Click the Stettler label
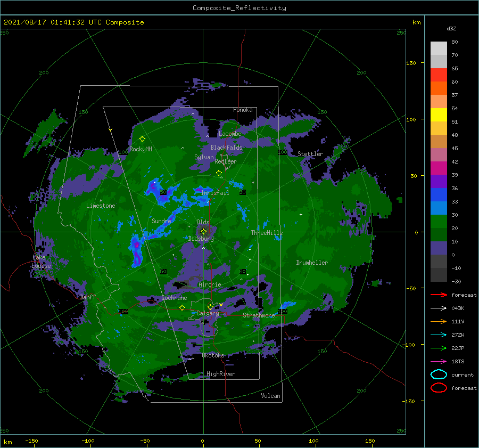 (310, 154)
